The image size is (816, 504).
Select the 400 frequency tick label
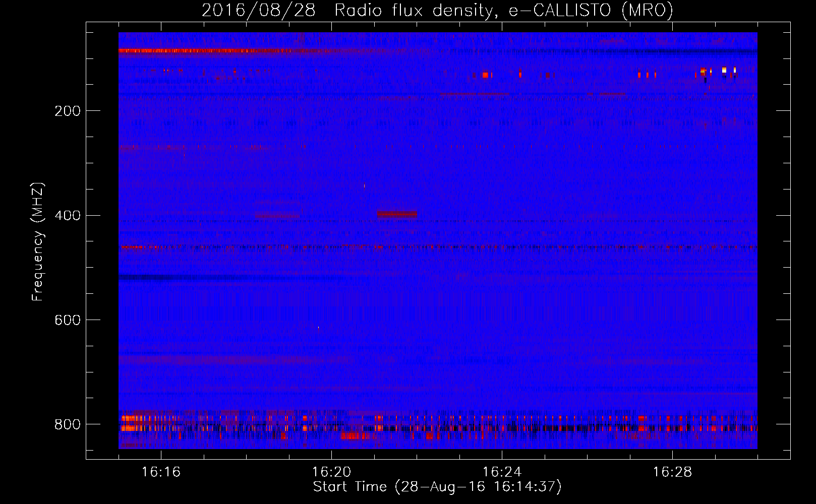click(67, 216)
